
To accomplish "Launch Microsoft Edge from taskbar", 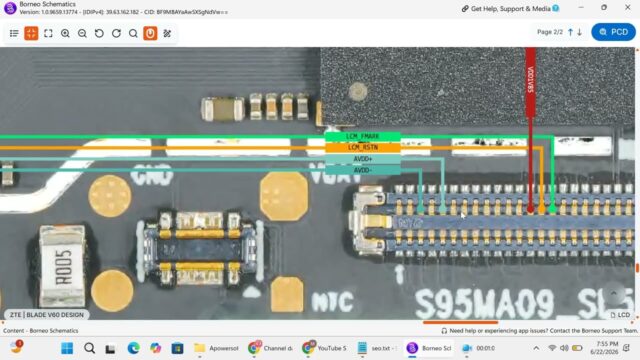I will [x=133, y=348].
